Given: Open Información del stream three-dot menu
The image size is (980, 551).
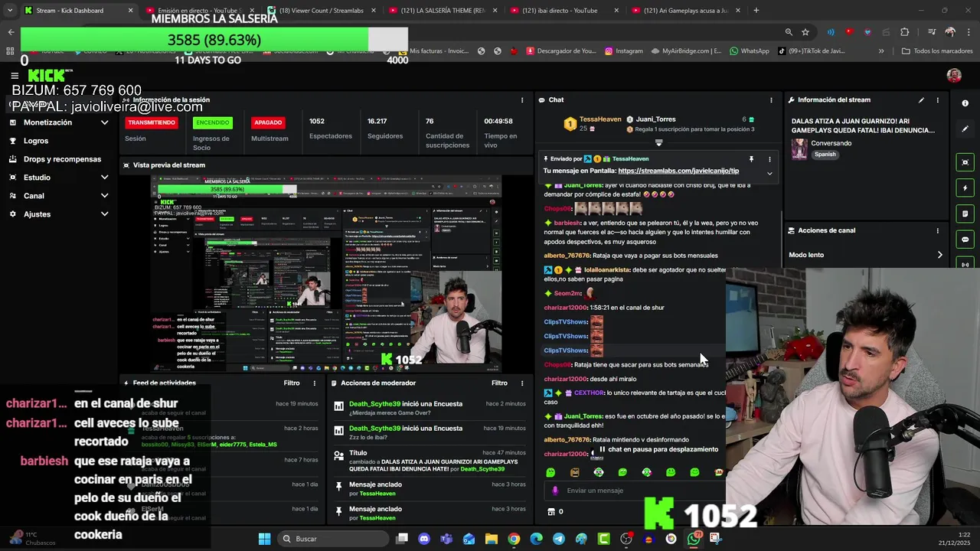Looking at the screenshot, I should (x=937, y=100).
